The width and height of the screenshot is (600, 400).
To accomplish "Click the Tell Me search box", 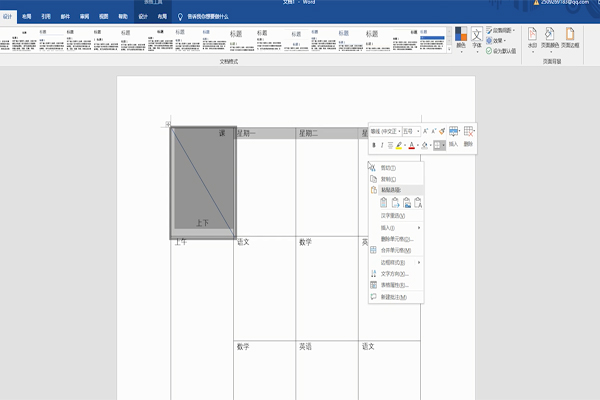I will click(204, 16).
